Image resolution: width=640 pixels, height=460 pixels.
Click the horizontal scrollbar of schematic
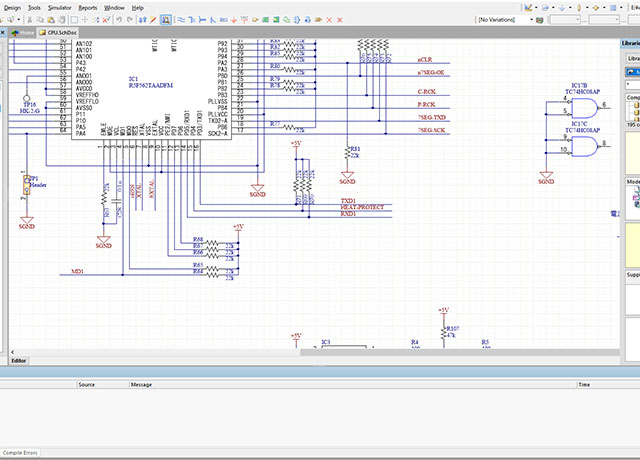tap(316, 352)
